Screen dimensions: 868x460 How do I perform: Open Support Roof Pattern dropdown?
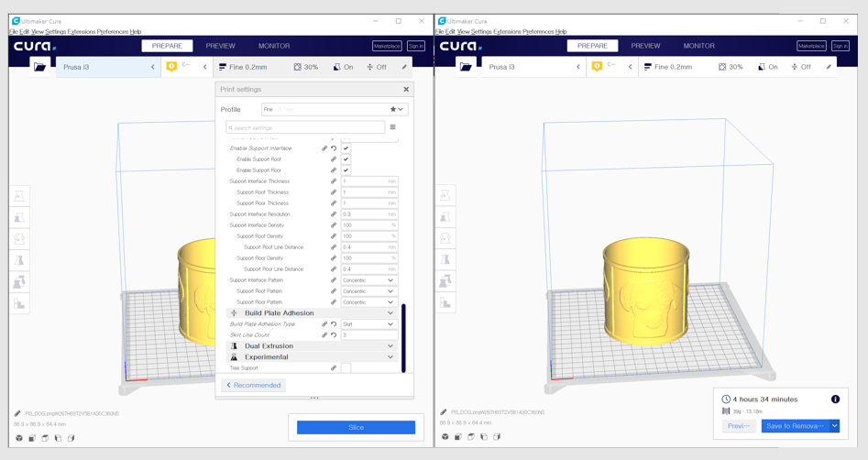(369, 291)
